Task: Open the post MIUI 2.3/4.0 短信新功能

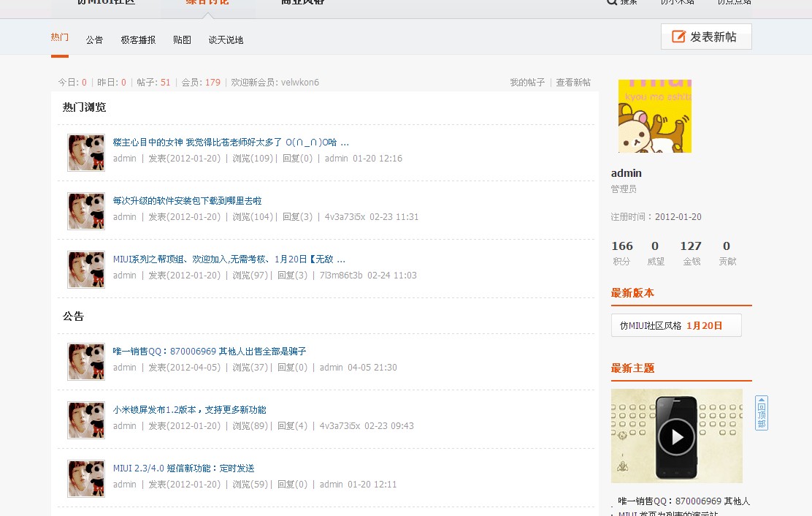Action: click(184, 468)
